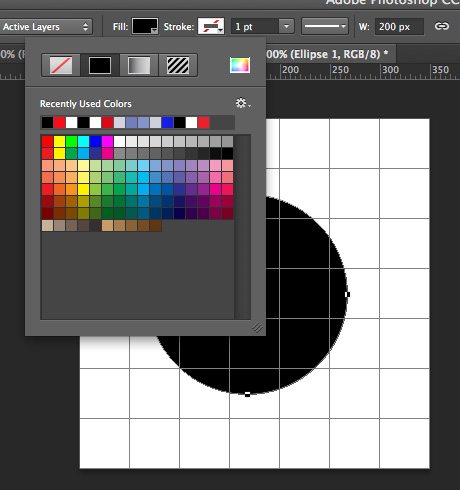This screenshot has width=460, height=490.
Task: Choose the Pattern fill type button
Action: (x=178, y=65)
